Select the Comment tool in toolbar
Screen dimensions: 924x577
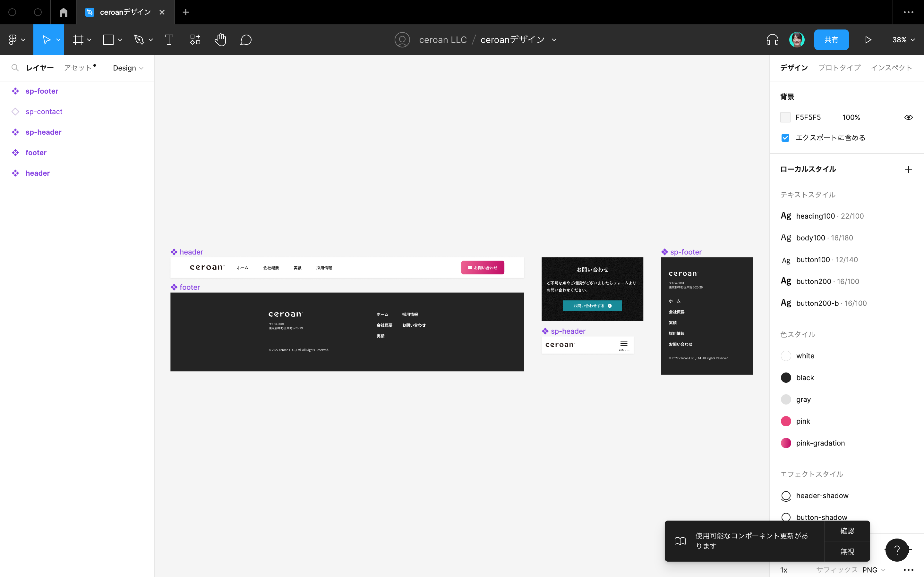pos(245,40)
